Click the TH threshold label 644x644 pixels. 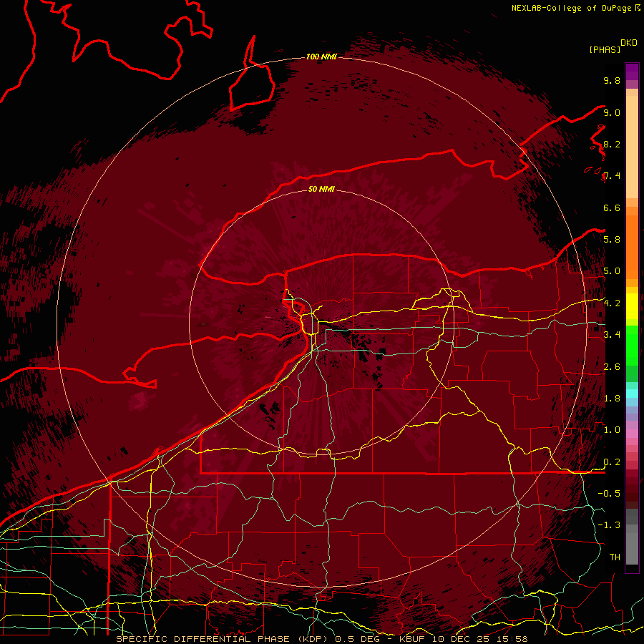point(615,557)
